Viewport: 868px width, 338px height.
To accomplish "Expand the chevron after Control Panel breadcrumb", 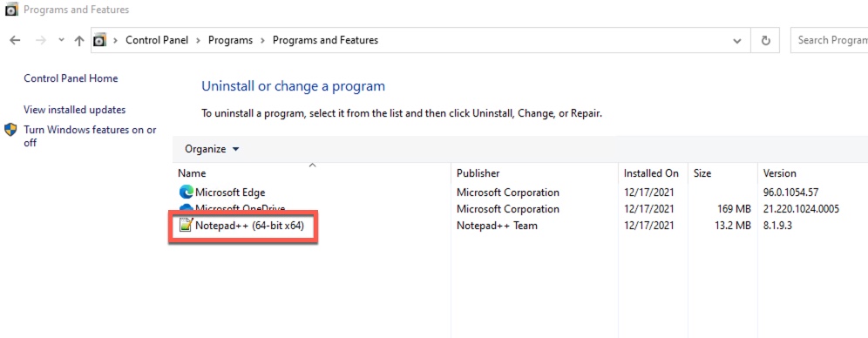I will (198, 40).
